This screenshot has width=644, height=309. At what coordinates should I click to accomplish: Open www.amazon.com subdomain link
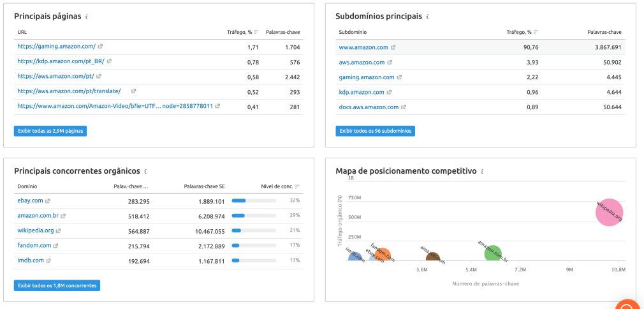tap(363, 48)
